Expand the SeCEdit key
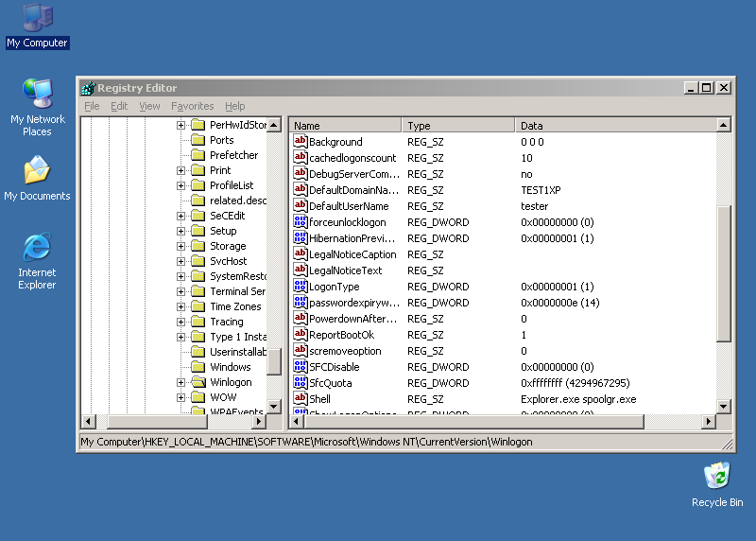756x541 pixels. (180, 216)
